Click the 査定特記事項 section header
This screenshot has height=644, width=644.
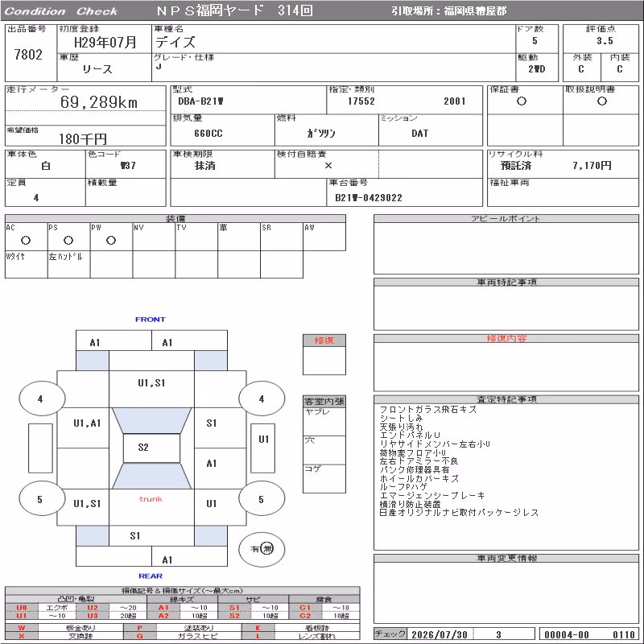(506, 399)
